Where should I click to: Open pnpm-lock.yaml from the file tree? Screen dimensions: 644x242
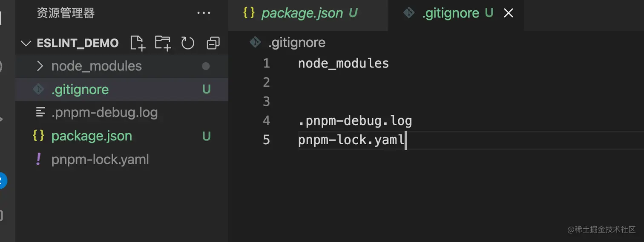tap(100, 159)
